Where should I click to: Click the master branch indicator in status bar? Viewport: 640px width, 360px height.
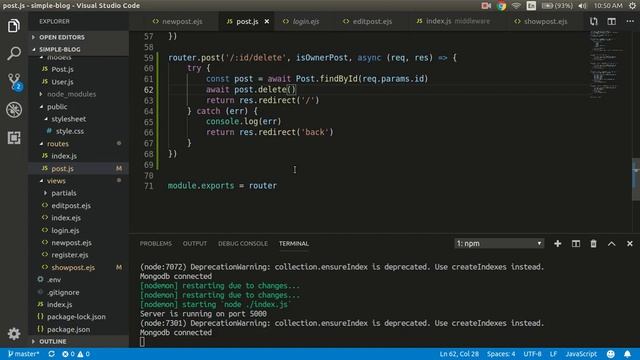click(23, 354)
